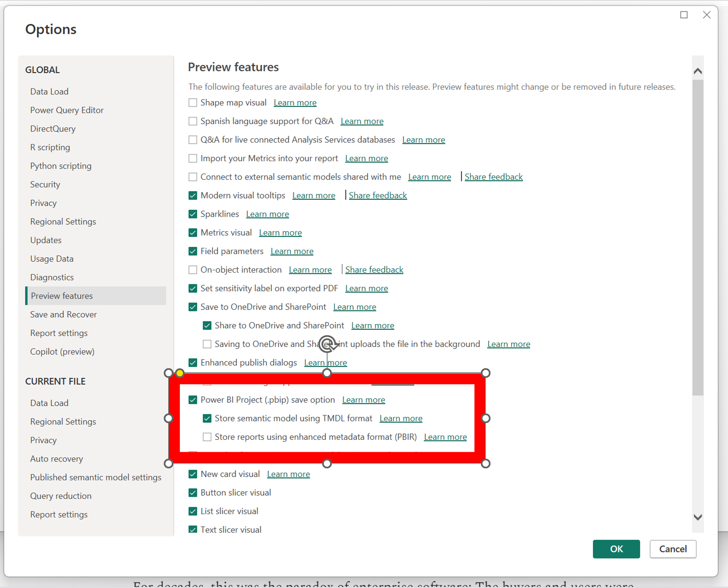Screen dimensions: 728x588
Task: Select the Security options page
Action: pyautogui.click(x=45, y=184)
